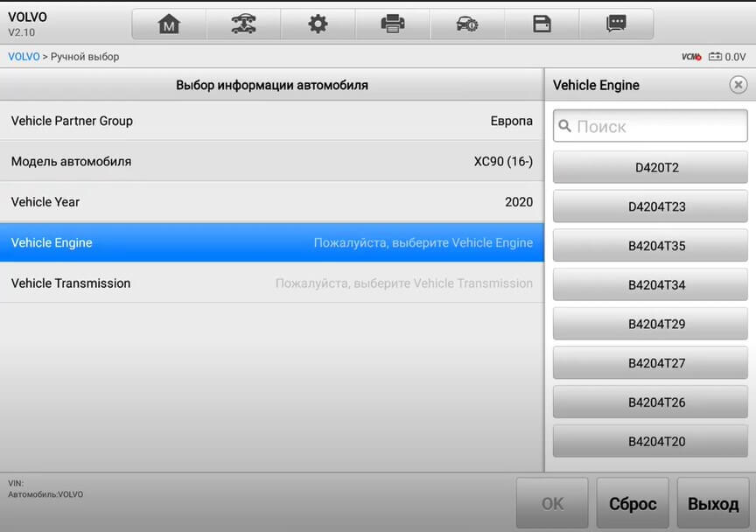
Task: Click the Выбор информации автомобиля header
Action: [272, 86]
